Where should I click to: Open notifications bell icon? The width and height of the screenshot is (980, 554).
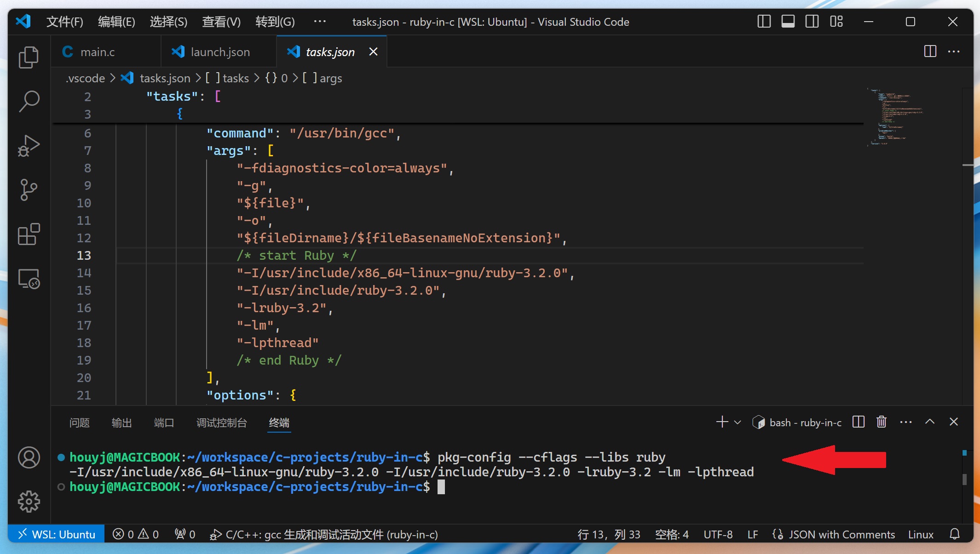click(955, 534)
